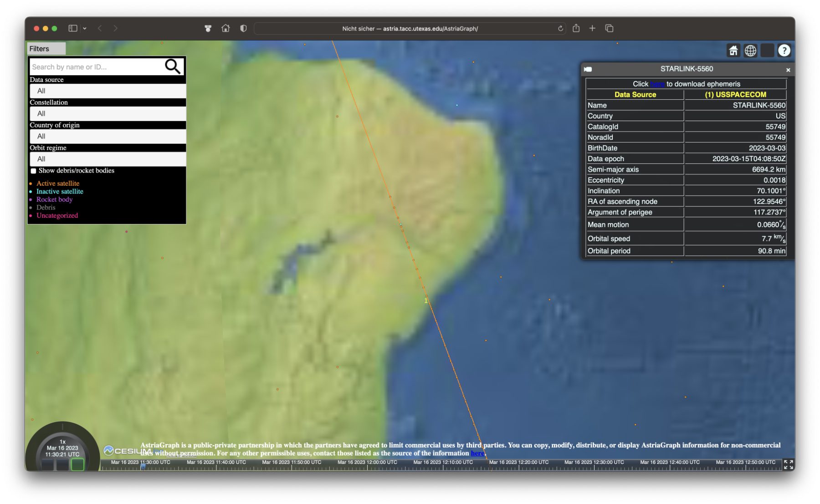The image size is (820, 504).
Task: Reload the page with the refresh icon
Action: click(x=560, y=28)
